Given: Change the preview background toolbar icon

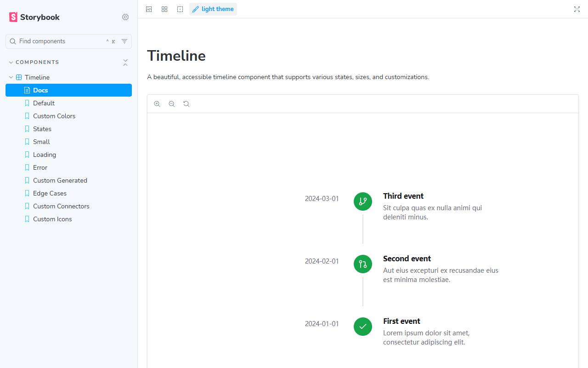Looking at the screenshot, I should coord(149,9).
